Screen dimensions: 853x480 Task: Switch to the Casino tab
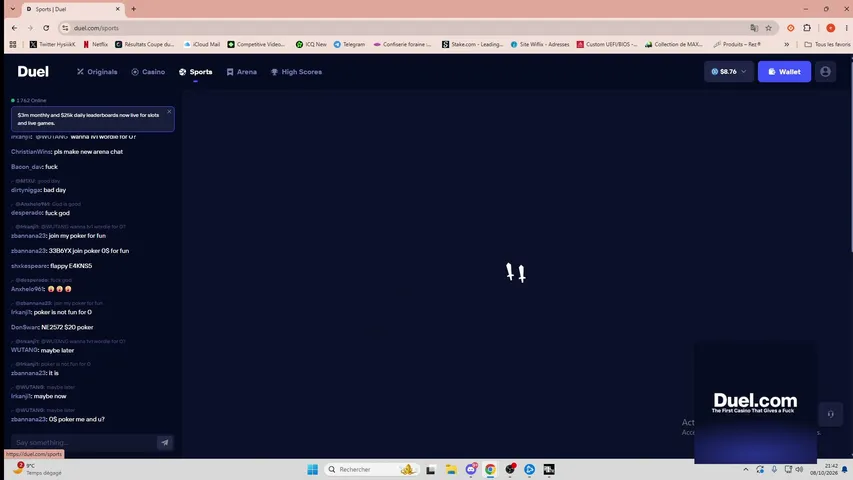[148, 72]
